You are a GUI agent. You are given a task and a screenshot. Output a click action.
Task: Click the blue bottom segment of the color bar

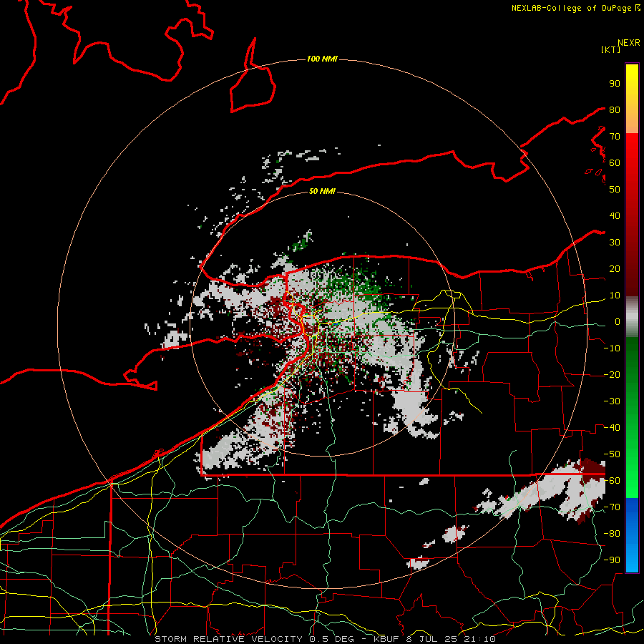[x=632, y=535]
